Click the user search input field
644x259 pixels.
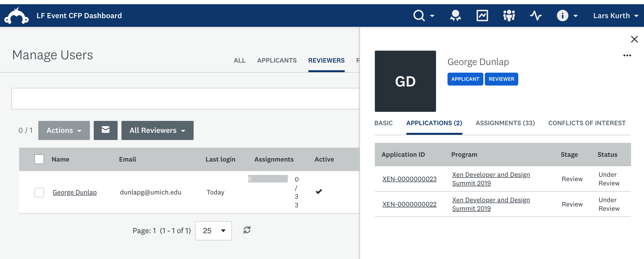(x=186, y=99)
